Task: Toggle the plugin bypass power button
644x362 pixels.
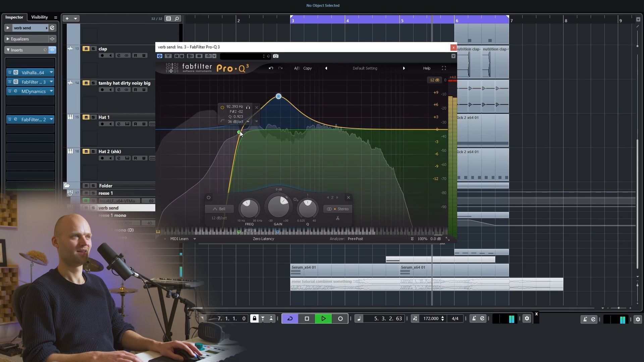Action: (x=160, y=56)
